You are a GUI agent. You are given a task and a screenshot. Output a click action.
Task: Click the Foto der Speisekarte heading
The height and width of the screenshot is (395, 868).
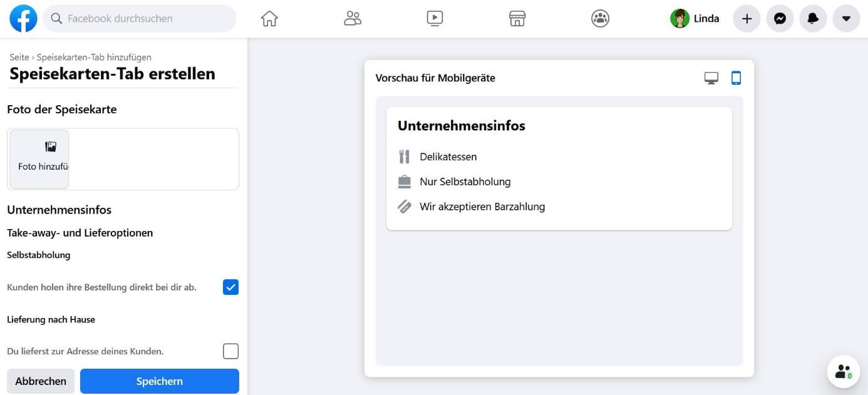point(62,110)
